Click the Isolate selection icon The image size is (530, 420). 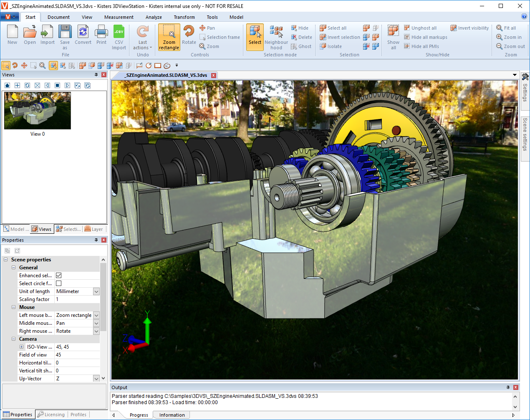[331, 46]
